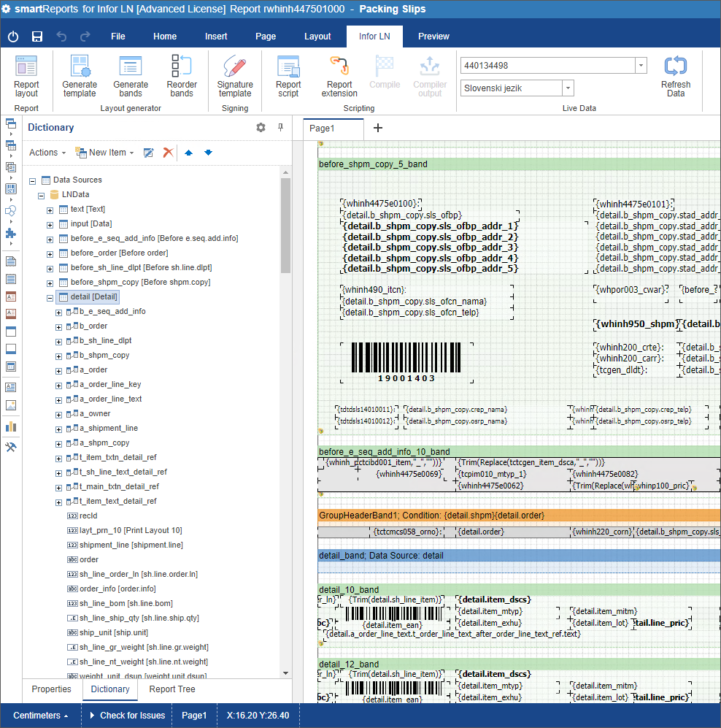Click the crossed tools icon in left sidebar
Viewport: 721px width, 728px height.
click(x=11, y=447)
